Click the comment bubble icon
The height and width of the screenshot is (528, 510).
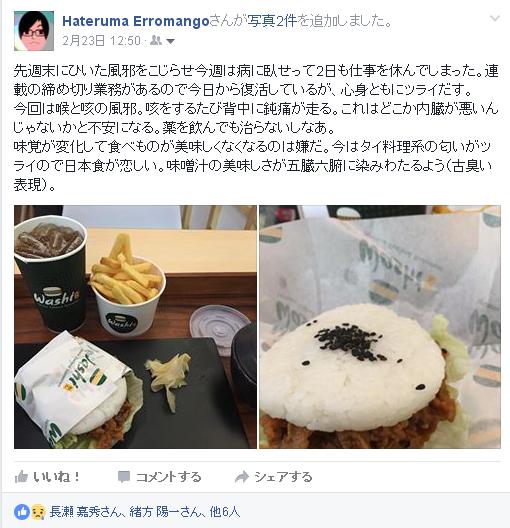click(124, 477)
